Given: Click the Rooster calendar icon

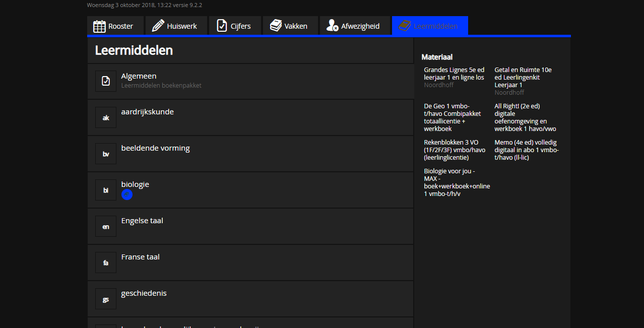Looking at the screenshot, I should coord(99,26).
